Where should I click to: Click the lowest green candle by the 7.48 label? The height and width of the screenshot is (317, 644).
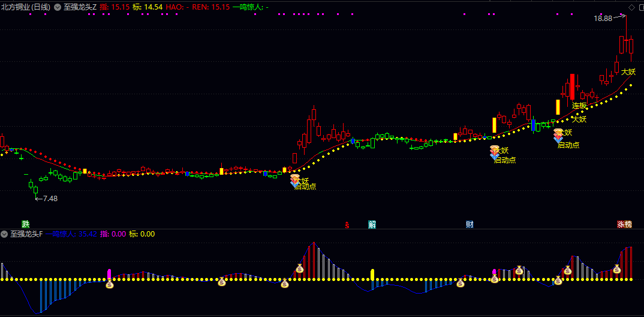[35, 192]
